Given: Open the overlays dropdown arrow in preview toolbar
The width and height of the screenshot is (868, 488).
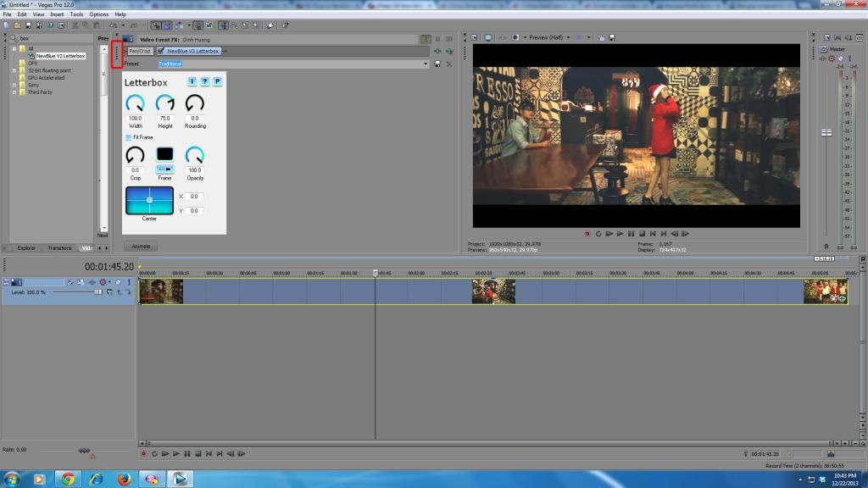Looking at the screenshot, I should 588,37.
